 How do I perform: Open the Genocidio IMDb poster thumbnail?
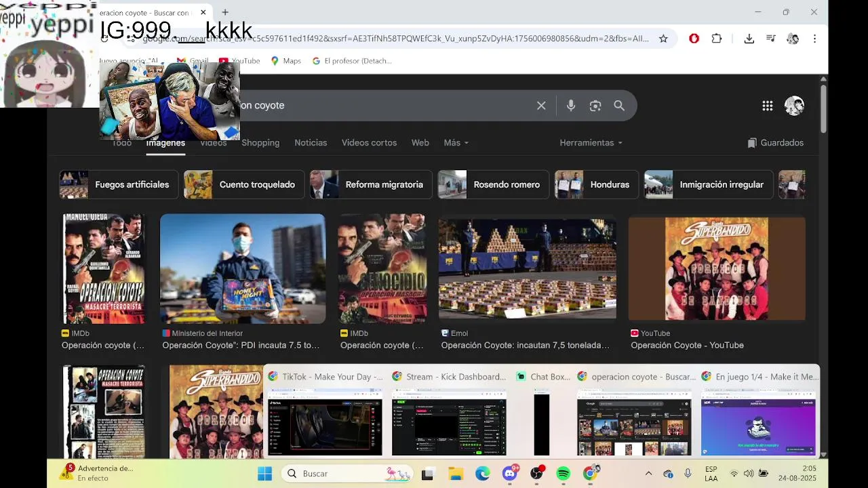(x=382, y=268)
